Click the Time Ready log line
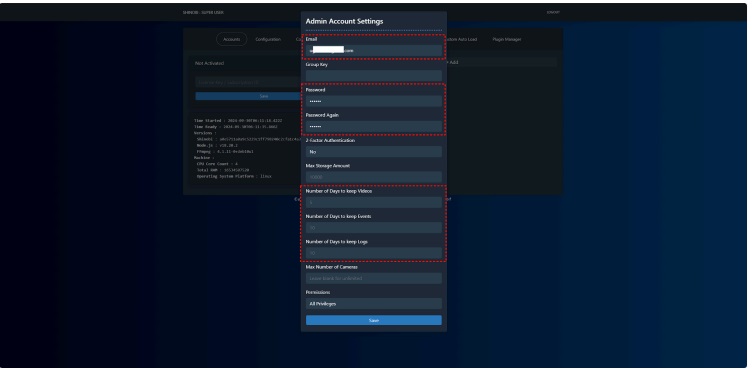This screenshot has width=753, height=377. click(x=236, y=127)
